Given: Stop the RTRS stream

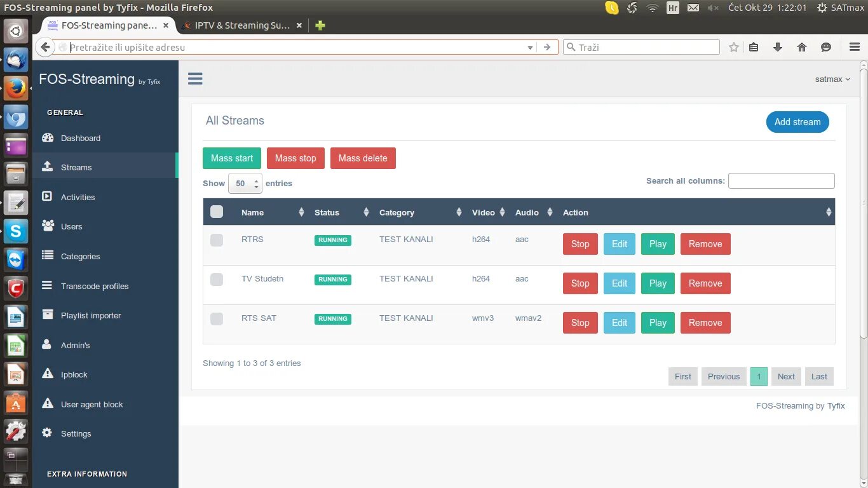Looking at the screenshot, I should tap(580, 244).
